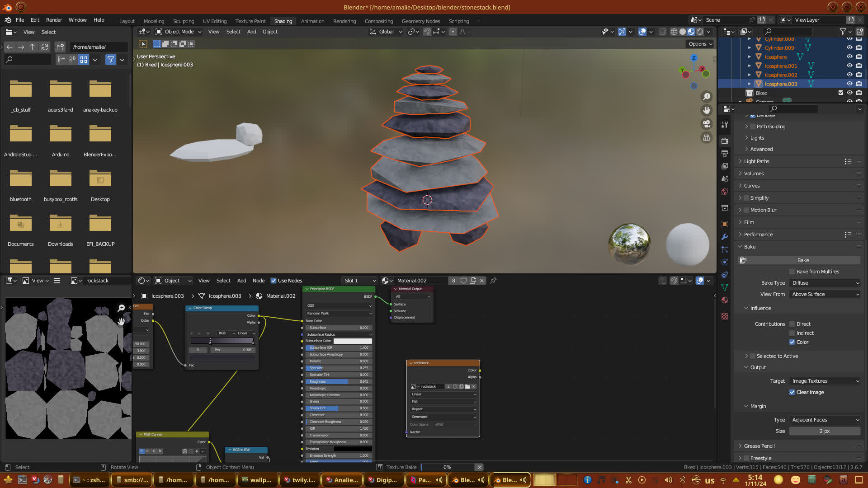Expand the Light Paths panel

(x=756, y=161)
